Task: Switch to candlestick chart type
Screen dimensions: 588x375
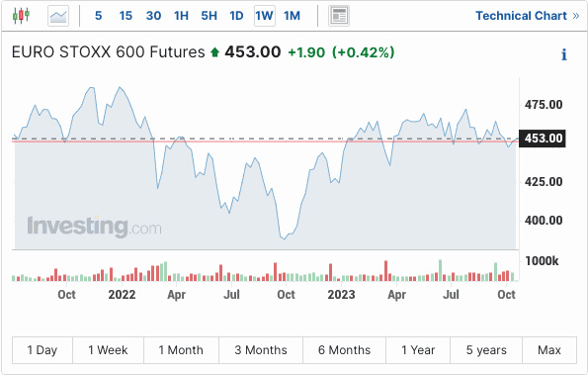Action: [x=21, y=16]
